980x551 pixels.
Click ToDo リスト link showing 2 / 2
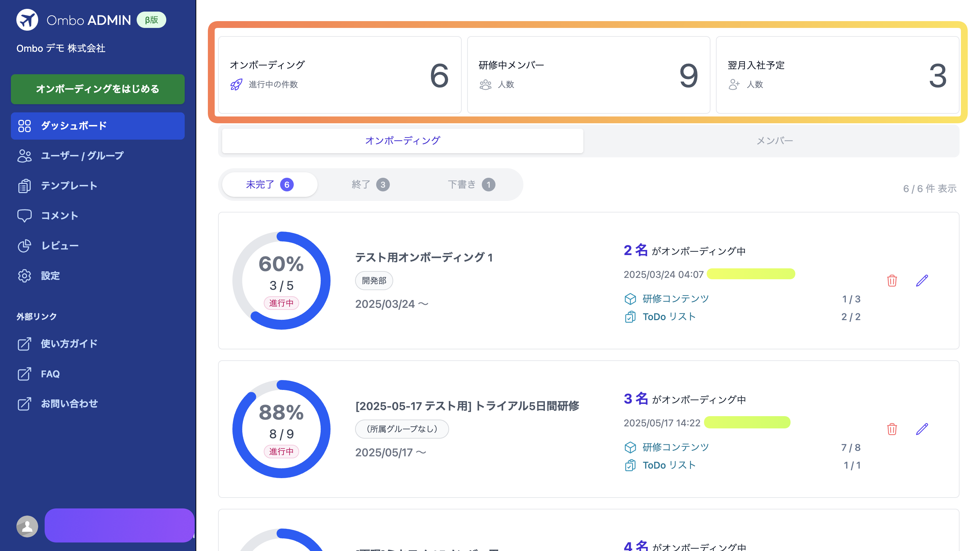(669, 317)
